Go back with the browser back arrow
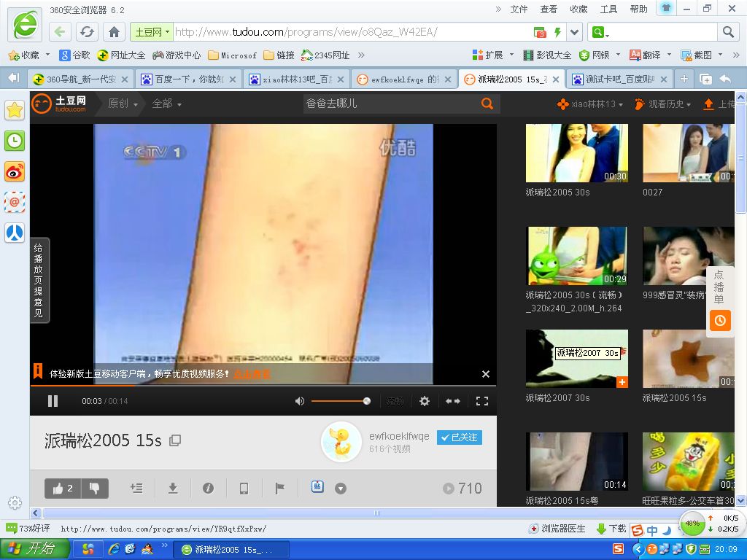The image size is (747, 560). (60, 32)
